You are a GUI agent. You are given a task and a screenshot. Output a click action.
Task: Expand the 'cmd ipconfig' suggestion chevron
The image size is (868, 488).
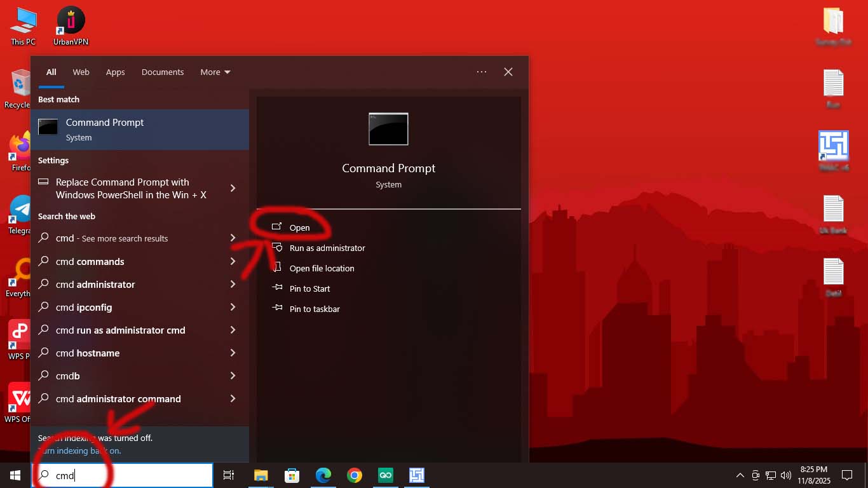point(233,307)
